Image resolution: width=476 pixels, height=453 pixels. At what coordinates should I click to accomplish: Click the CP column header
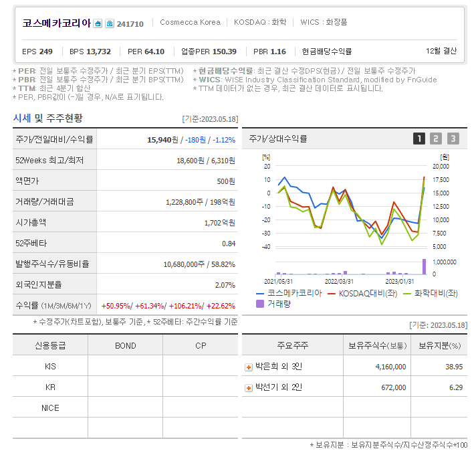[x=201, y=346]
